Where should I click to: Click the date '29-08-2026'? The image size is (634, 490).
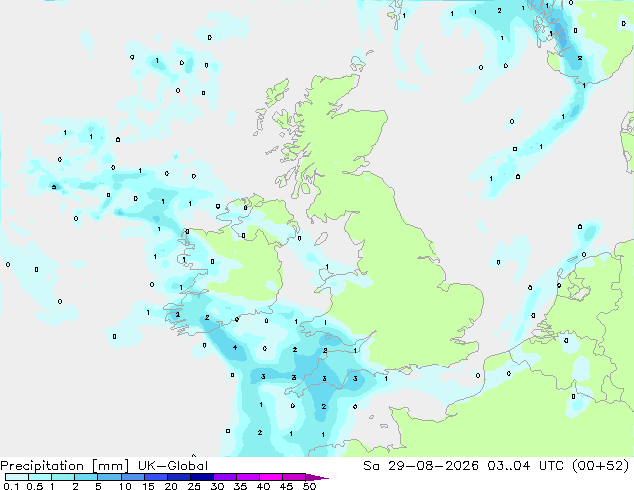tap(433, 466)
